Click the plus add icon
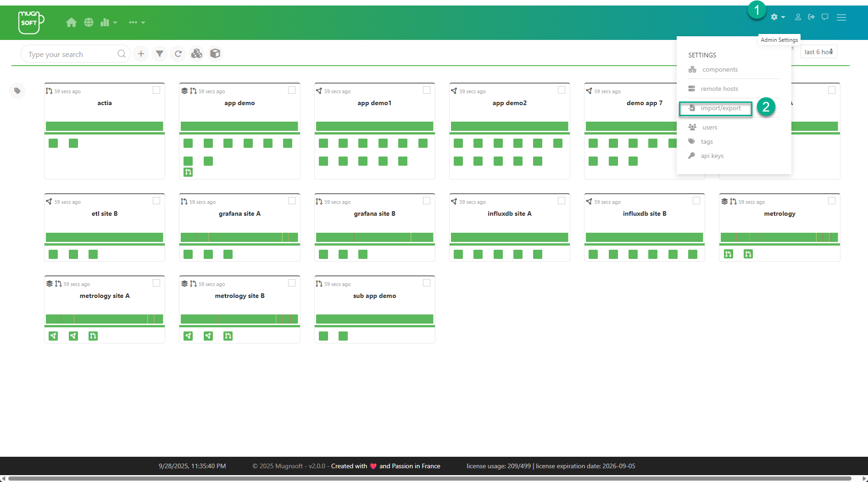The image size is (868, 482). pos(141,54)
